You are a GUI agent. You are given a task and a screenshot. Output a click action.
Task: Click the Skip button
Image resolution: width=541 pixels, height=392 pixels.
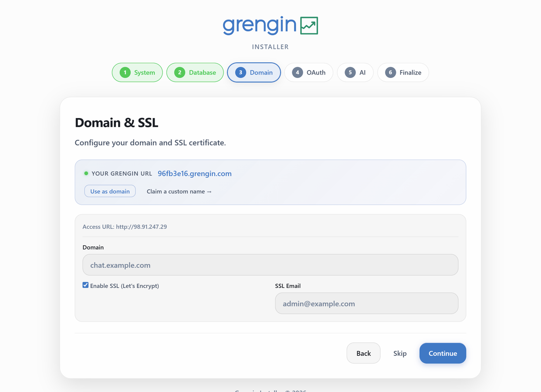(400, 353)
